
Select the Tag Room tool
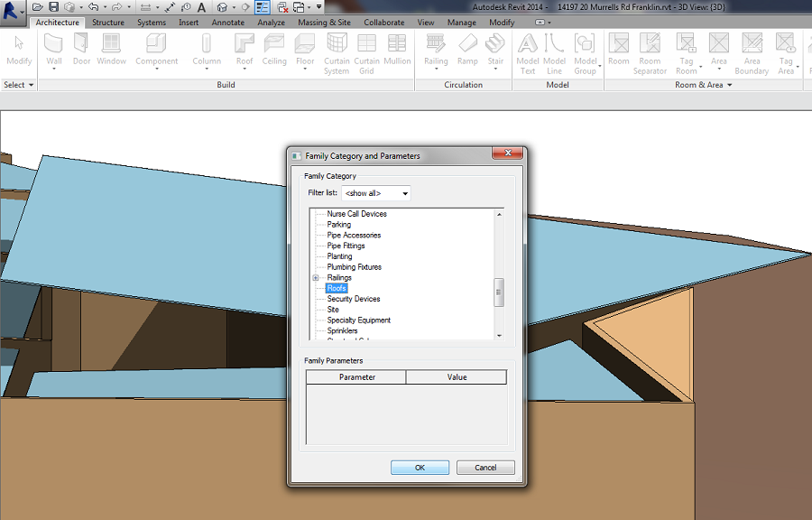click(x=687, y=54)
